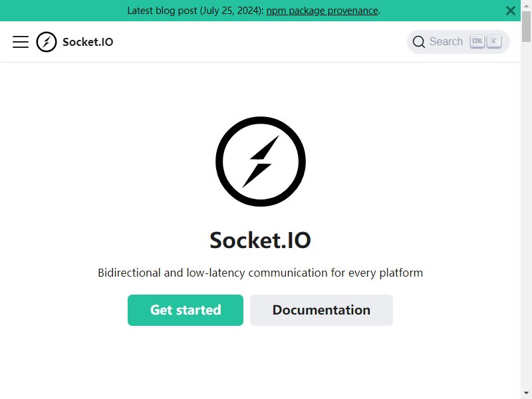Click the Get started button
Viewport: 532px width, 399px height.
(x=186, y=310)
